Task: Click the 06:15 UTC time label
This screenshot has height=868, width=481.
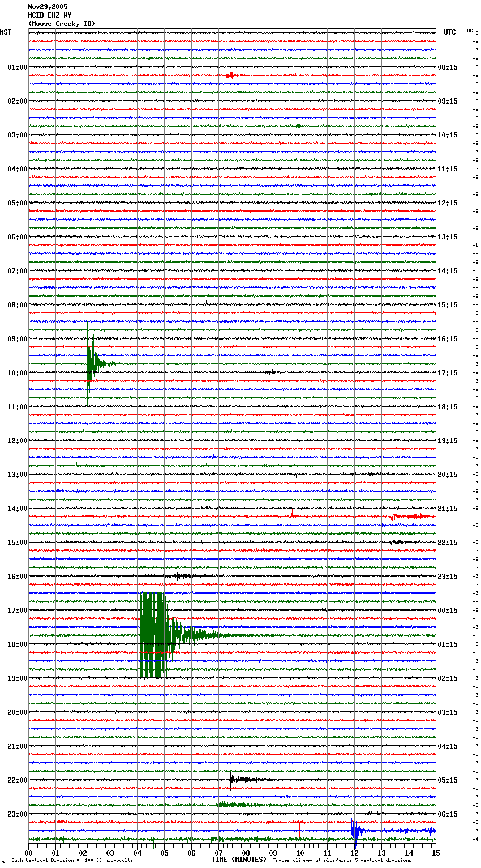Action: (x=448, y=814)
